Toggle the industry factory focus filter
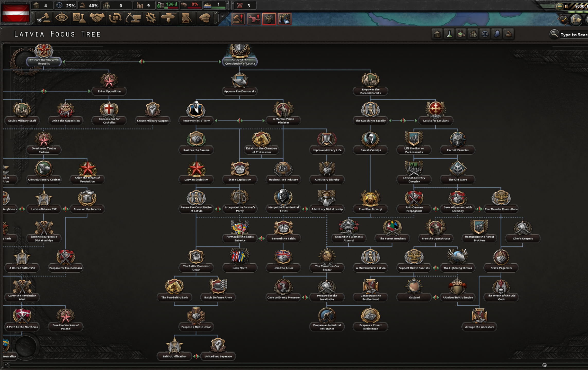 461,34
